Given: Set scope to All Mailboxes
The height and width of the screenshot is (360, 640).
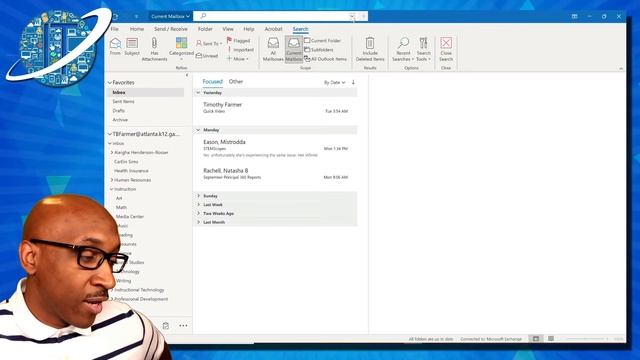Looking at the screenshot, I should click(x=273, y=49).
